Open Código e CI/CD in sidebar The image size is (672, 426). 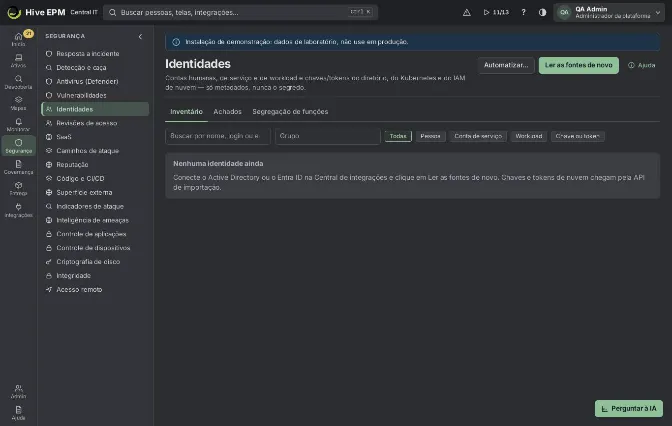tap(95, 178)
